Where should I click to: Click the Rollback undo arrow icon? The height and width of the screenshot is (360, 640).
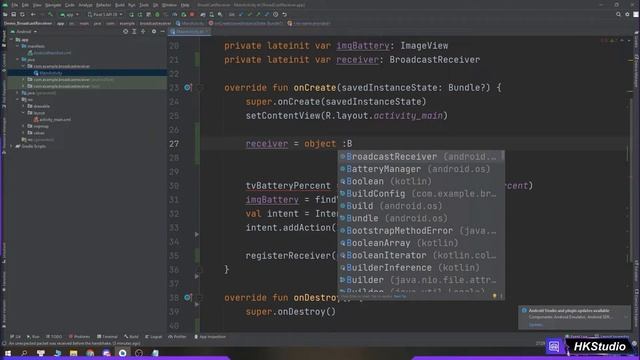(x=284, y=14)
